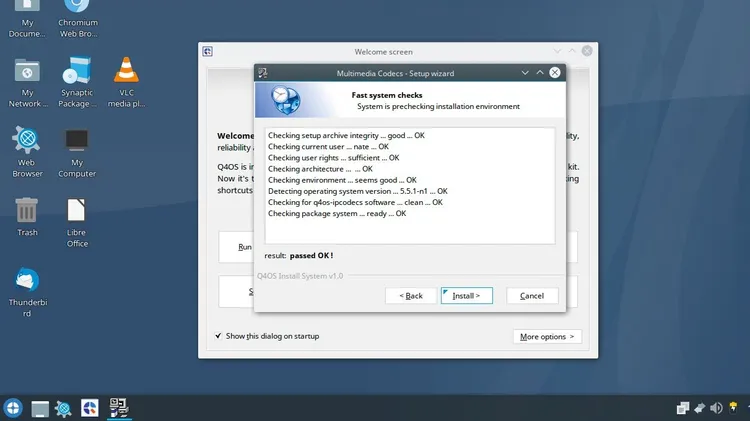This screenshot has width=750, height=421.
Task: Open the volume speaker tray icon
Action: 716,408
